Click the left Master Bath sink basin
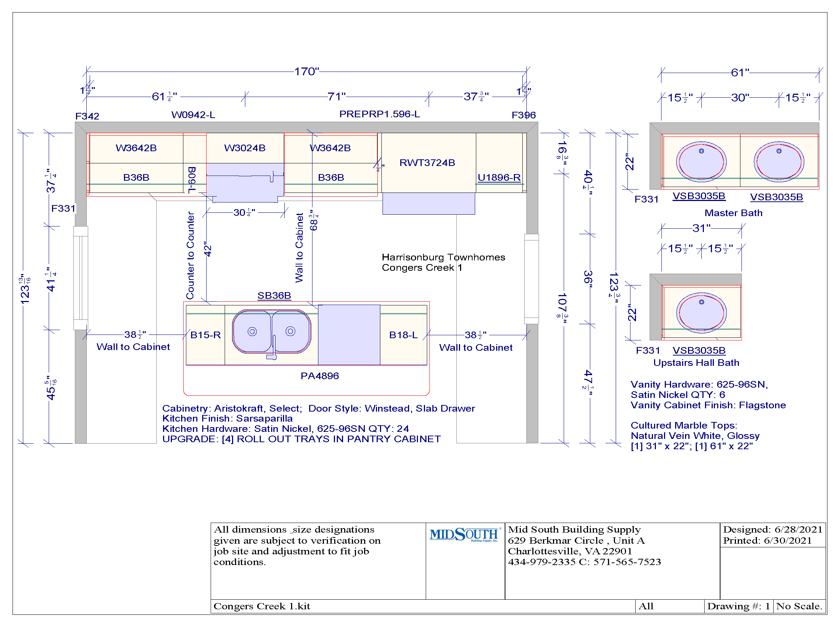 point(701,162)
